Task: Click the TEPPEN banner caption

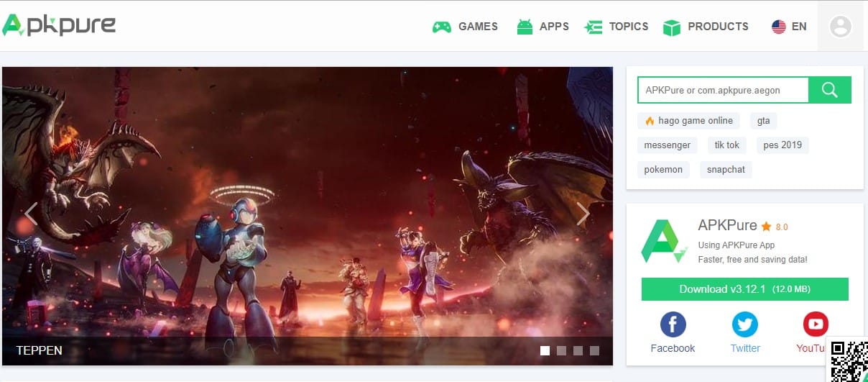Action: (40, 351)
